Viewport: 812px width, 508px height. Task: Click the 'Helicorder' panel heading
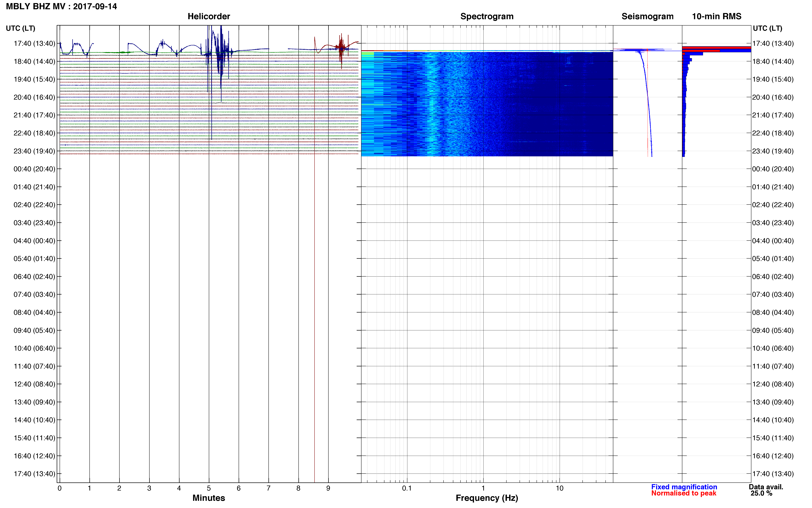point(208,16)
